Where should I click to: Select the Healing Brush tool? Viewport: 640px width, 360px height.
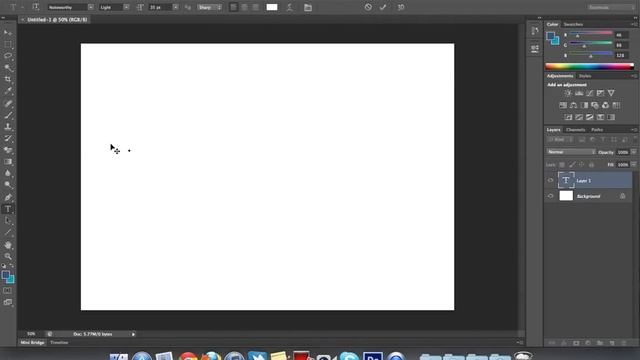coord(8,103)
